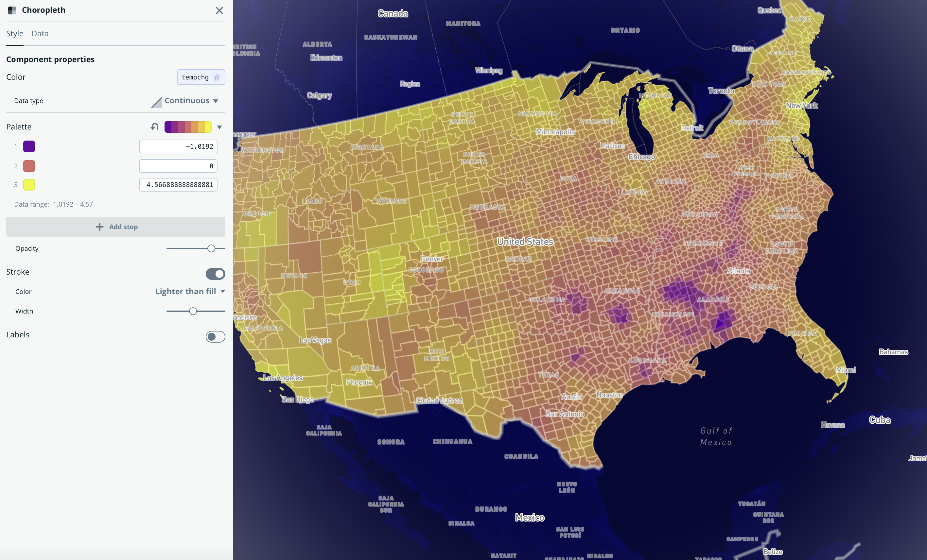
Task: Click the plus icon inside Add stop
Action: click(99, 227)
